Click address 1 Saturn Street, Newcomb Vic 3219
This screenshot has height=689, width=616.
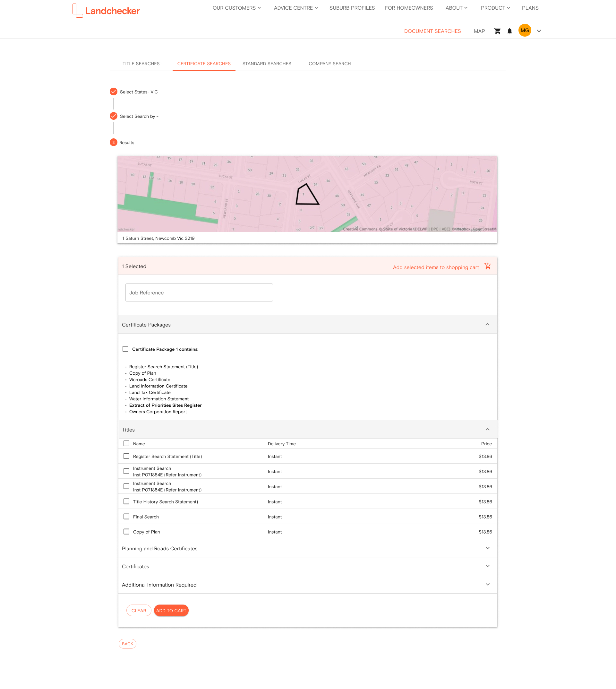tap(158, 238)
